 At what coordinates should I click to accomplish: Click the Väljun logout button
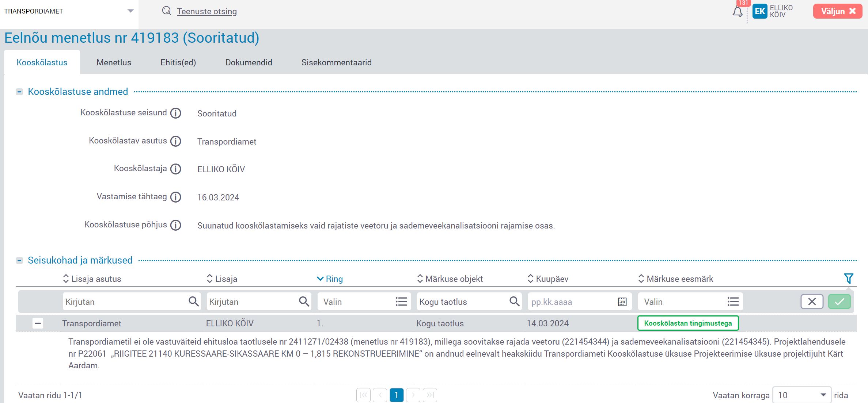pos(838,11)
